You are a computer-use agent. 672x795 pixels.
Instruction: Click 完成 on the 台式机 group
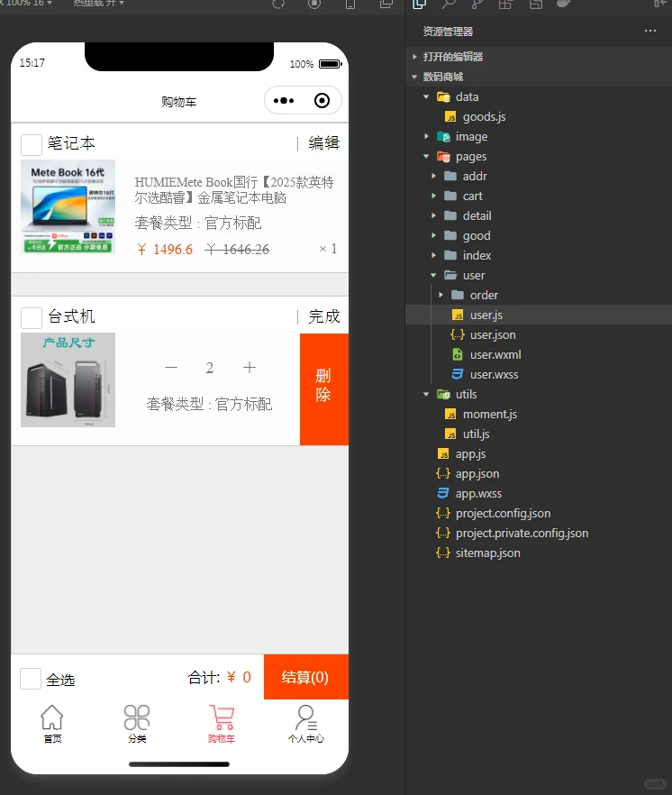pyautogui.click(x=324, y=316)
